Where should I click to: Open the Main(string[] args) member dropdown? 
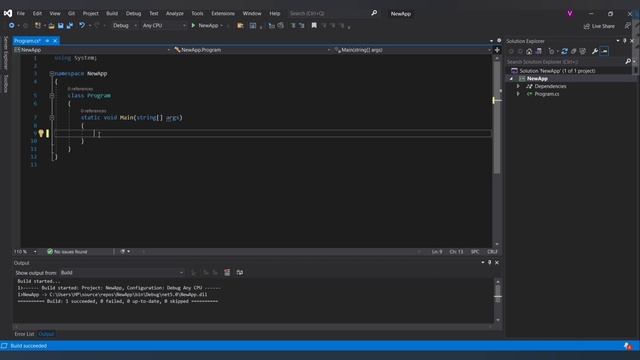(x=412, y=50)
